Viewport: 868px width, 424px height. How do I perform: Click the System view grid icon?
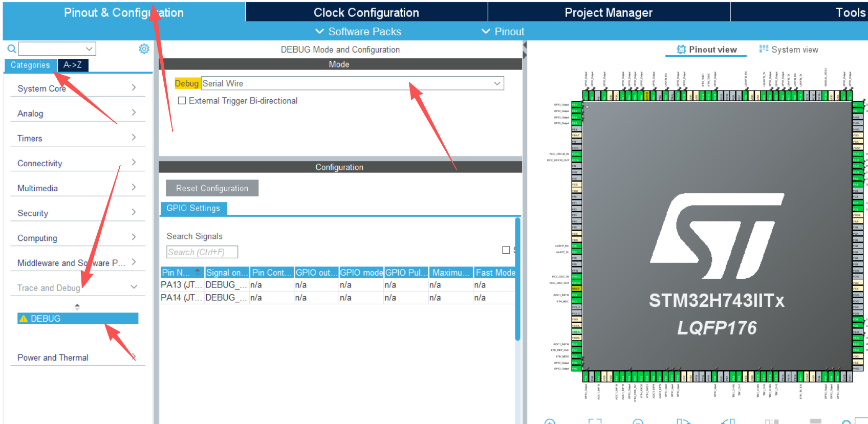[764, 49]
